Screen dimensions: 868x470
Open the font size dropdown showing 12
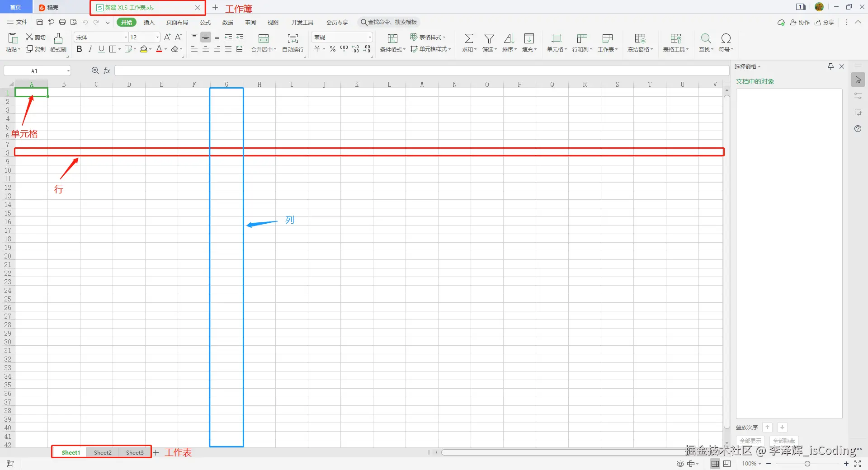pos(157,37)
